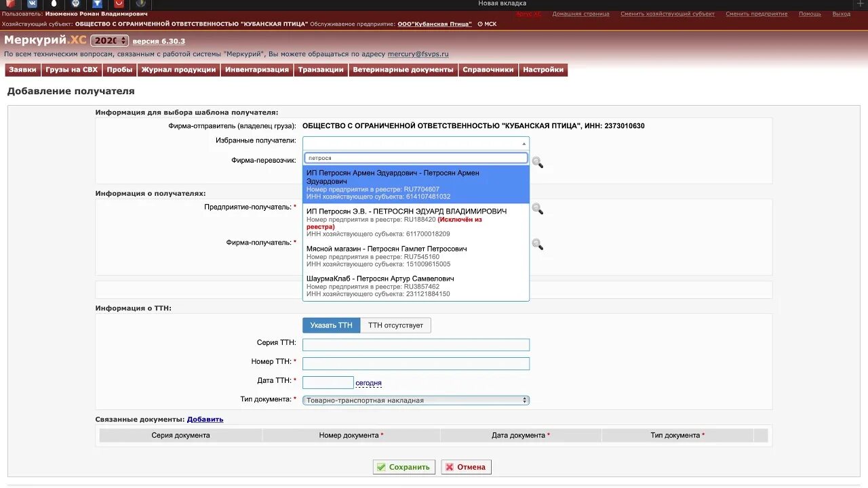Open the year selector 2020
868x488 pixels.
click(x=109, y=41)
